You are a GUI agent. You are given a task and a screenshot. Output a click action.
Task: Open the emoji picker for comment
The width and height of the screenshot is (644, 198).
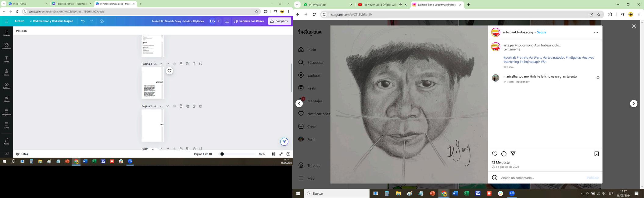click(495, 178)
